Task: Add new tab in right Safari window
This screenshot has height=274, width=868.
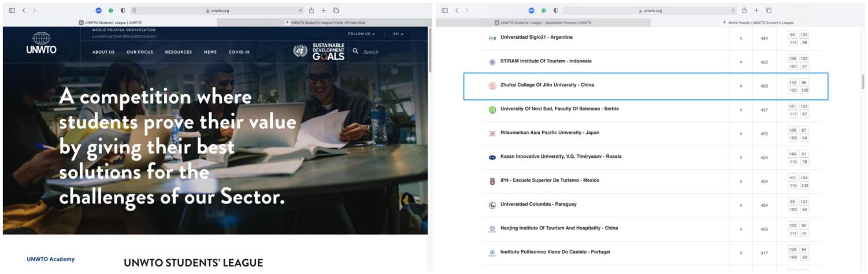Action: [757, 10]
